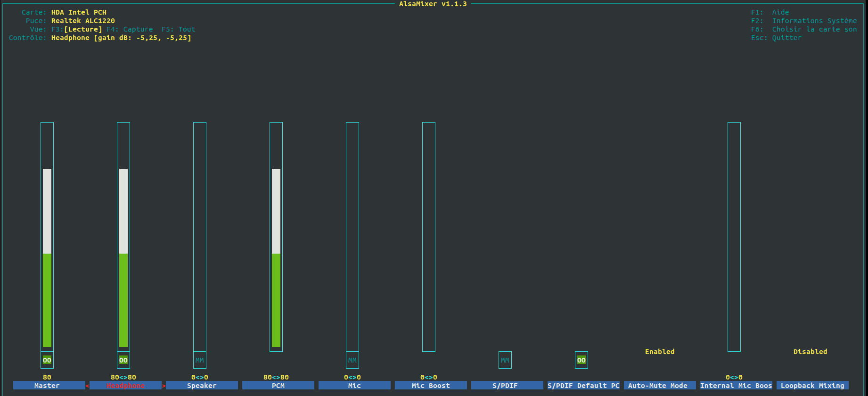This screenshot has height=396, width=868.
Task: Unmute the Mic MM indicator
Action: click(x=352, y=360)
